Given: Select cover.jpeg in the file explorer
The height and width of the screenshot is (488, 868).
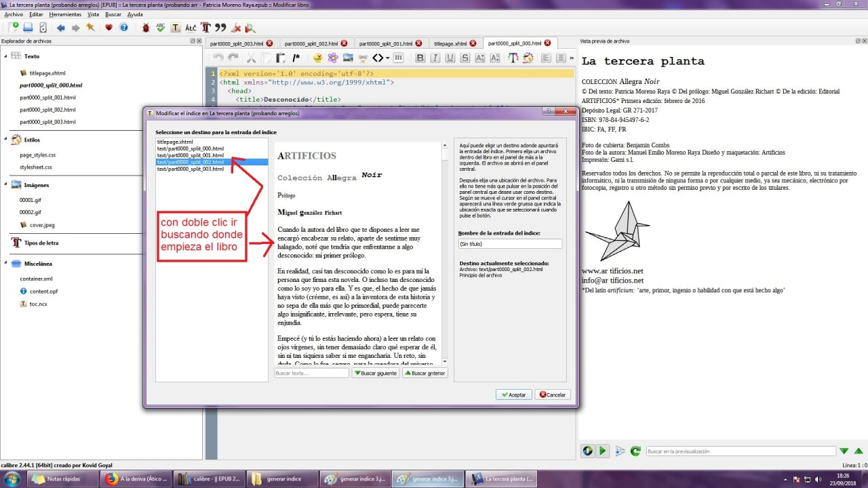Looking at the screenshot, I should (x=42, y=224).
